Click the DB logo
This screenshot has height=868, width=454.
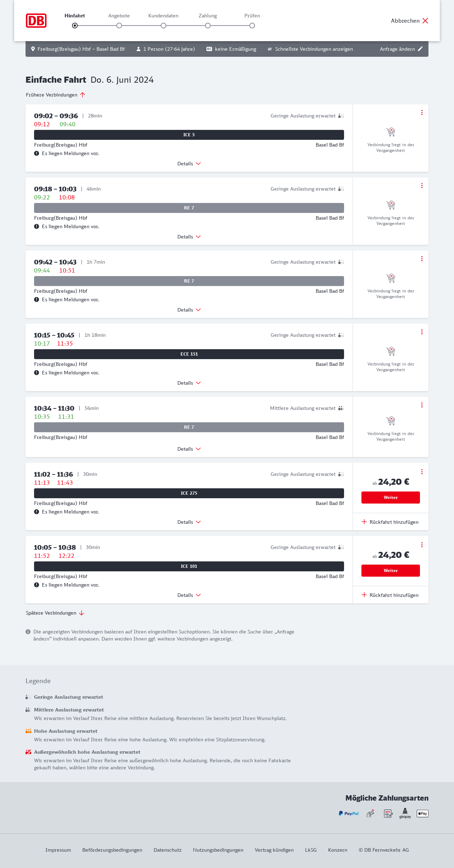click(x=36, y=21)
